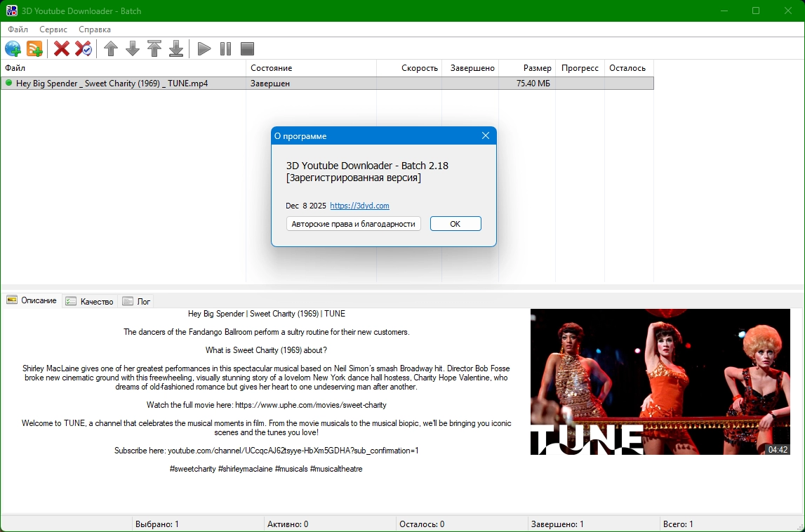Click the hashtags line in the description
This screenshot has height=532, width=805.
pos(266,469)
